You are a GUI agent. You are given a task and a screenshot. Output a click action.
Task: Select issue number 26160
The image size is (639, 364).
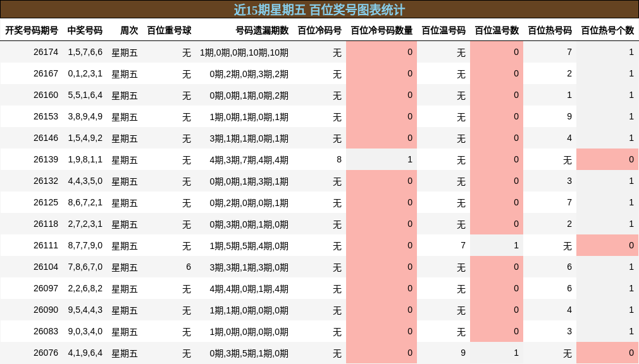click(46, 95)
